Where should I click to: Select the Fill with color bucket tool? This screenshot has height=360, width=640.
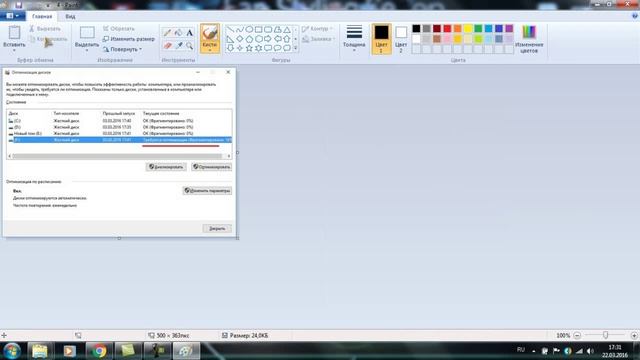pos(178,33)
